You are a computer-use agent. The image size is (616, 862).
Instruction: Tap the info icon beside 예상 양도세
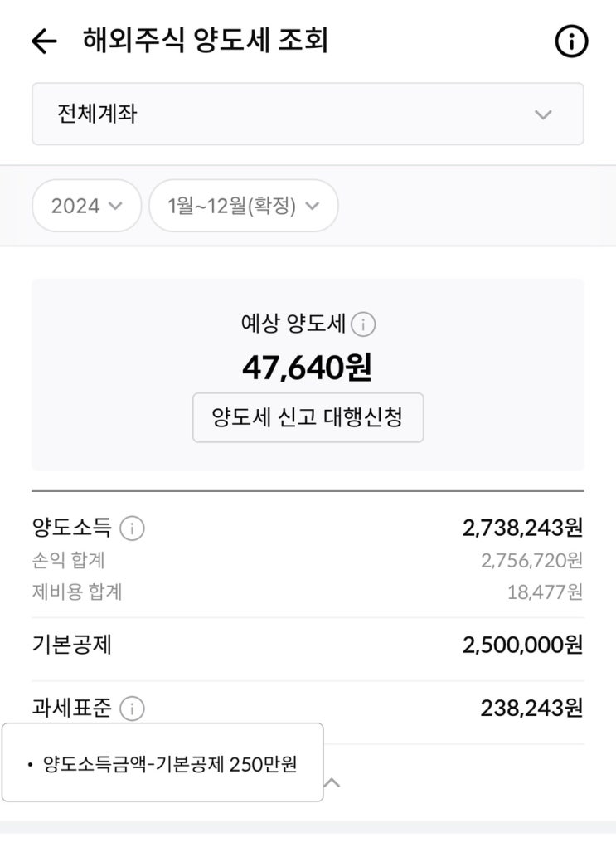click(x=363, y=324)
